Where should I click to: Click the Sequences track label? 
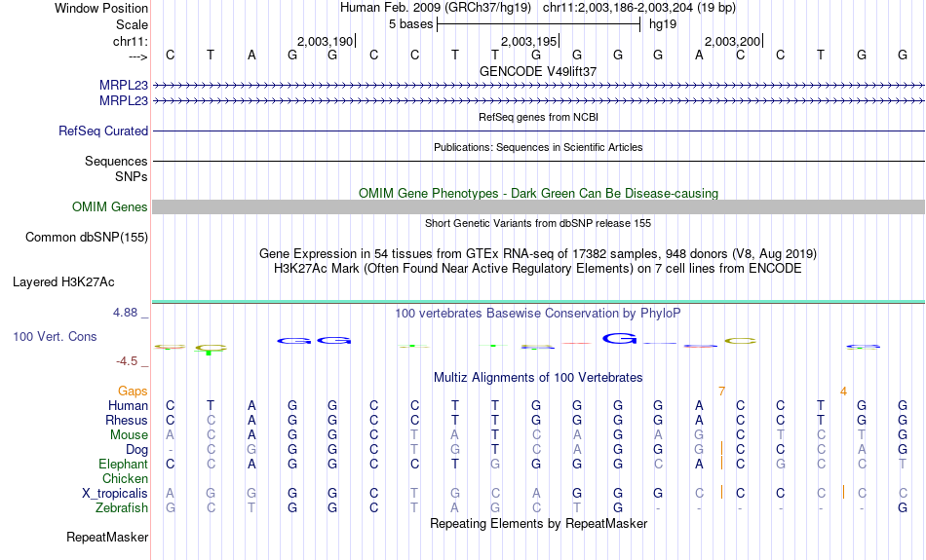point(116,161)
